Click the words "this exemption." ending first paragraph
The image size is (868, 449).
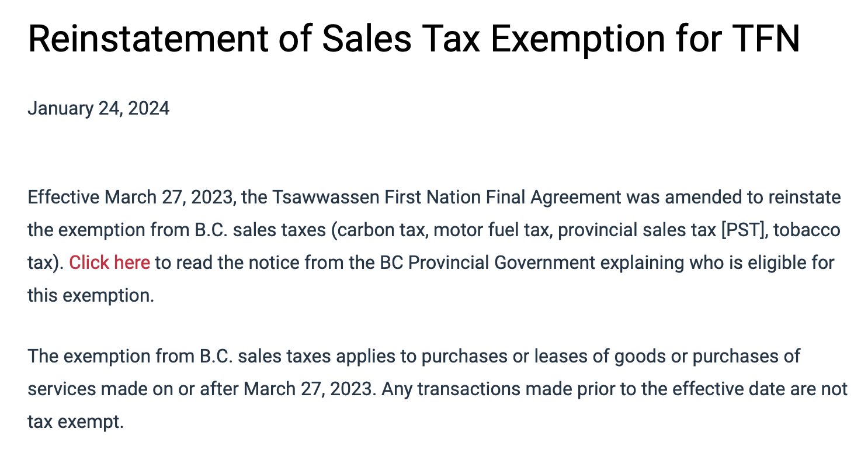click(91, 295)
